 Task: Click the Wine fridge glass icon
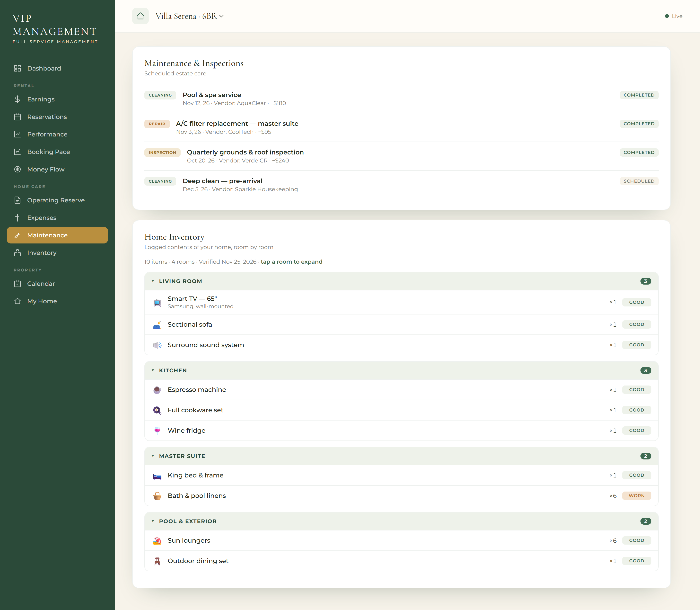[x=157, y=431]
